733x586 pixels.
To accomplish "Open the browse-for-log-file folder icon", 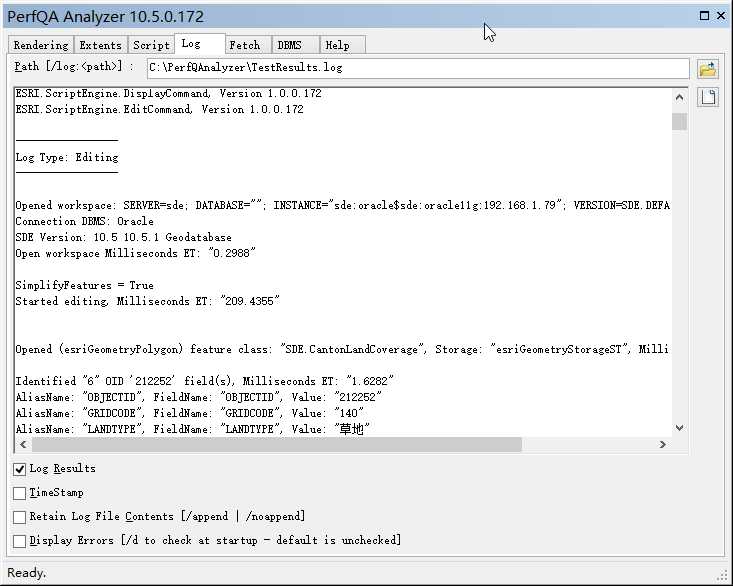I will pos(708,69).
